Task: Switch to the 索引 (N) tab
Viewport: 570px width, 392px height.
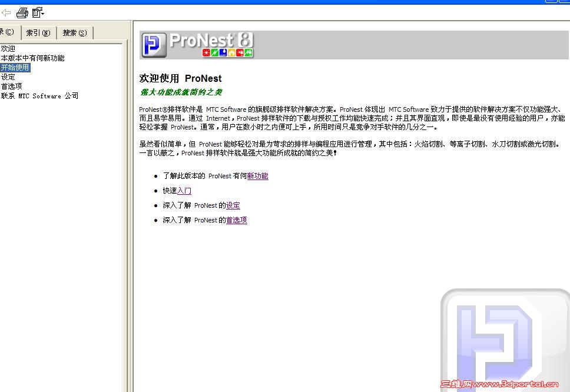Action: pos(38,33)
